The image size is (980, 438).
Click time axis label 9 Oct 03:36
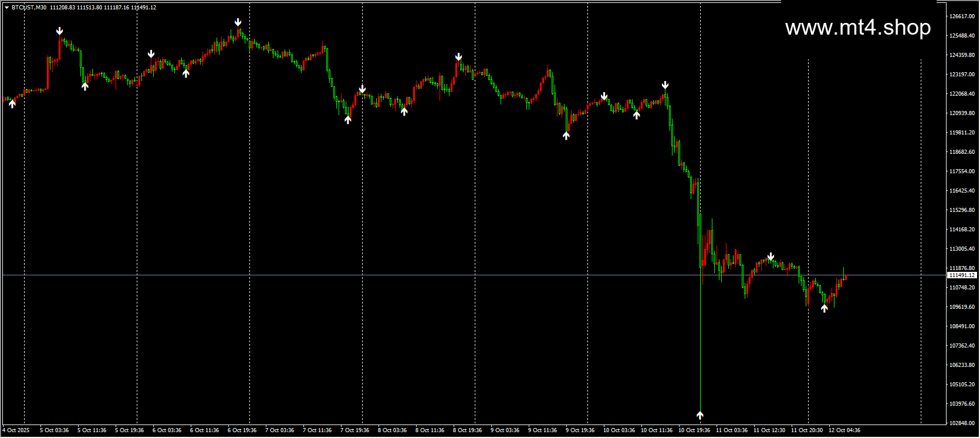[505, 430]
